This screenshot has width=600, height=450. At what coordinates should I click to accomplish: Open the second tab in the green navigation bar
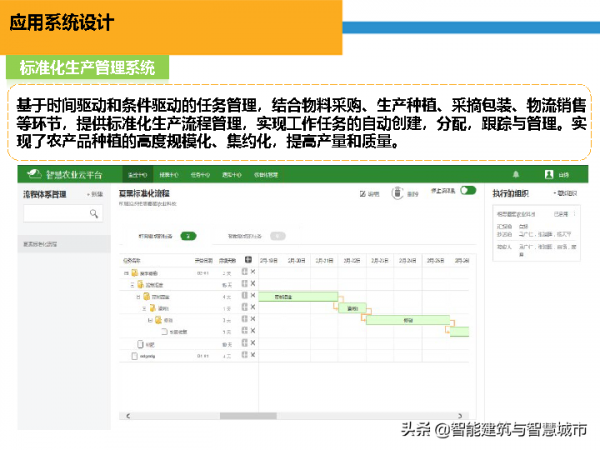(169, 175)
